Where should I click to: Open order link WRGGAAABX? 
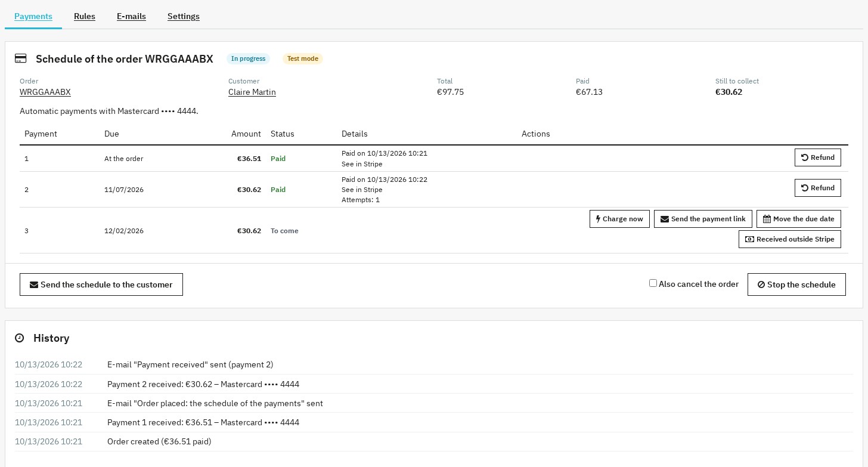45,92
